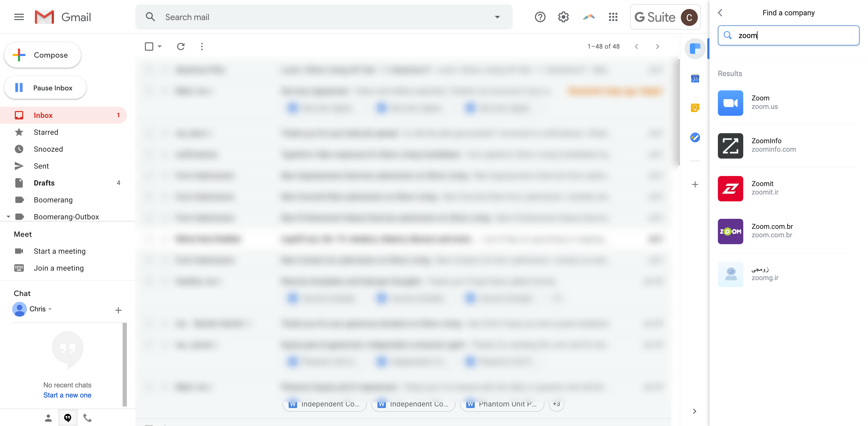The height and width of the screenshot is (426, 868).
Task: Click the Zoom.com.br purple logo
Action: pos(730,231)
